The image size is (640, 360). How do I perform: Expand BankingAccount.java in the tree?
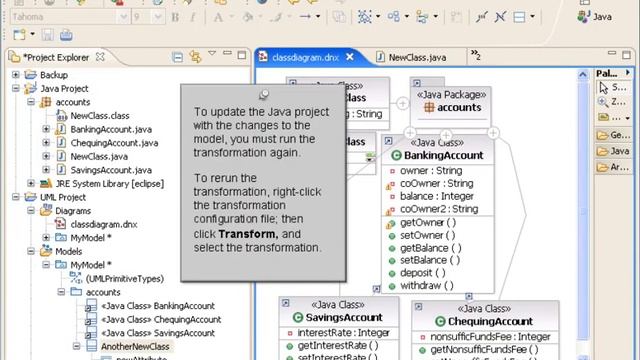click(x=46, y=129)
